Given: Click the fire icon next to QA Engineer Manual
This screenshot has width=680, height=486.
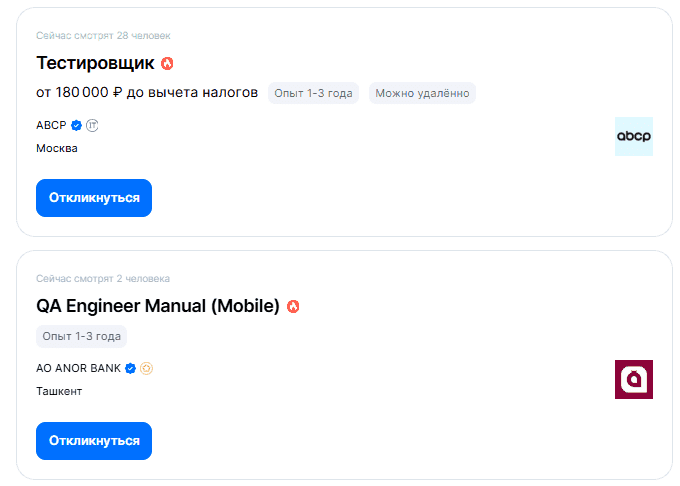Looking at the screenshot, I should point(293,306).
